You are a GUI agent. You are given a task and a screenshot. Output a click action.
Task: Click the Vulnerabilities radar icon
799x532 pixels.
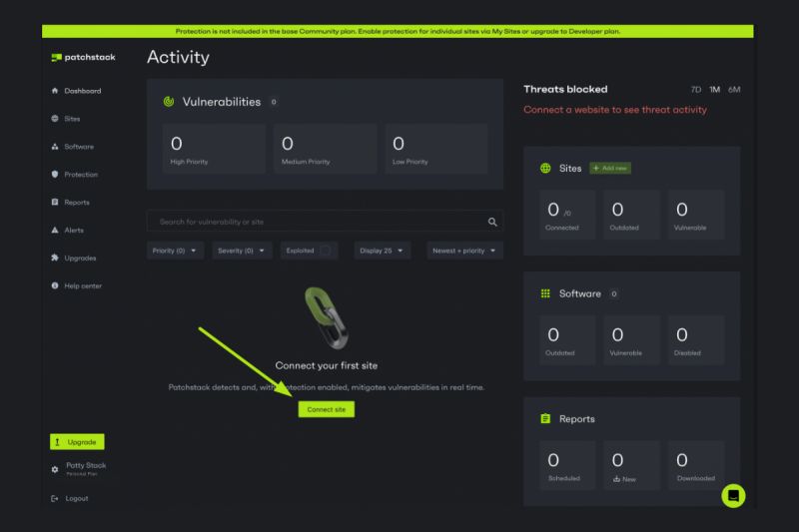[169, 102]
